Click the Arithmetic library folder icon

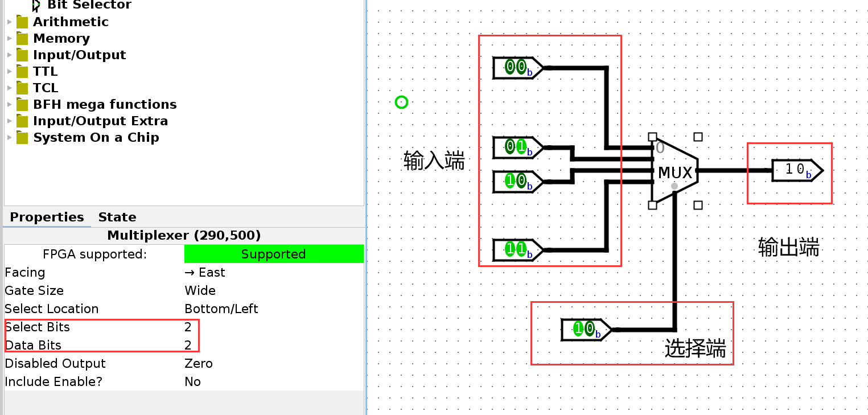click(22, 22)
